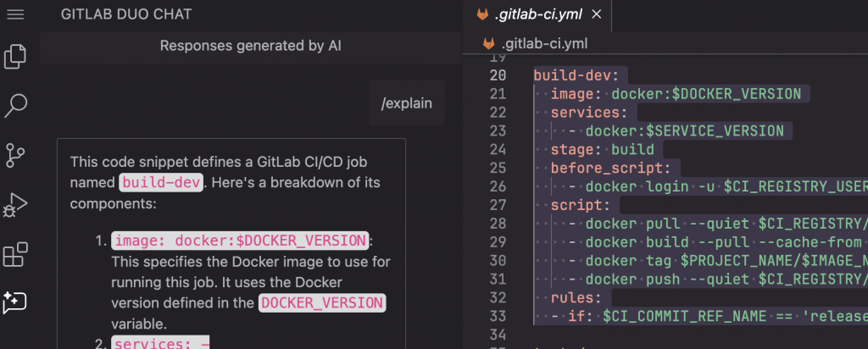This screenshot has height=349, width=868.
Task: Click the build-dev code tag in chat
Action: click(162, 182)
